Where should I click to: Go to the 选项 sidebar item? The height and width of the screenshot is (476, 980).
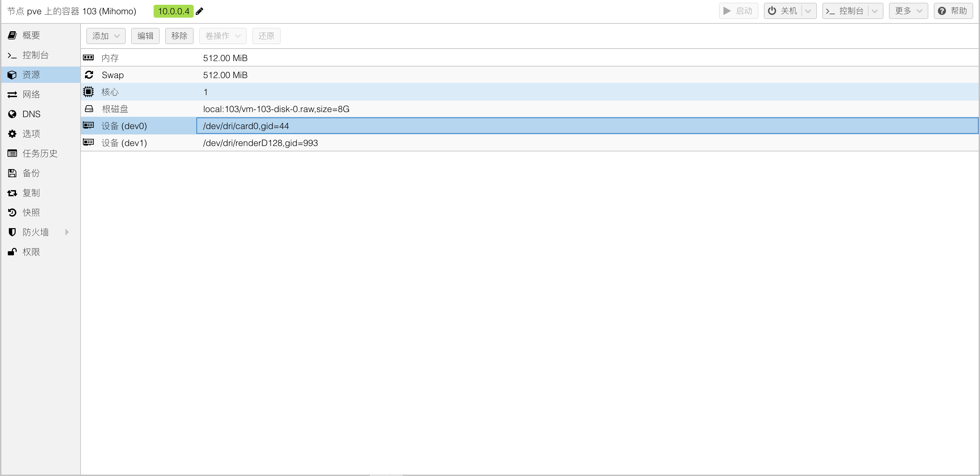coord(31,133)
